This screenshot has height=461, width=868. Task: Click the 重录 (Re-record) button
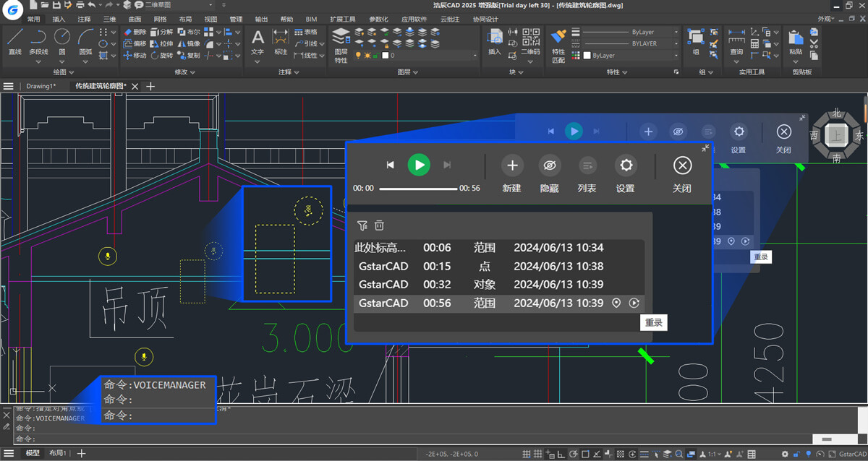coord(653,322)
